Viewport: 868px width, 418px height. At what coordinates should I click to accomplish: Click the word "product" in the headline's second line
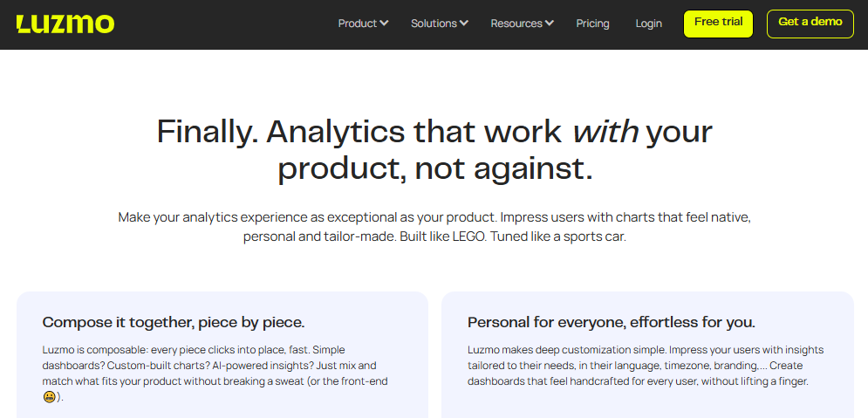(x=339, y=168)
